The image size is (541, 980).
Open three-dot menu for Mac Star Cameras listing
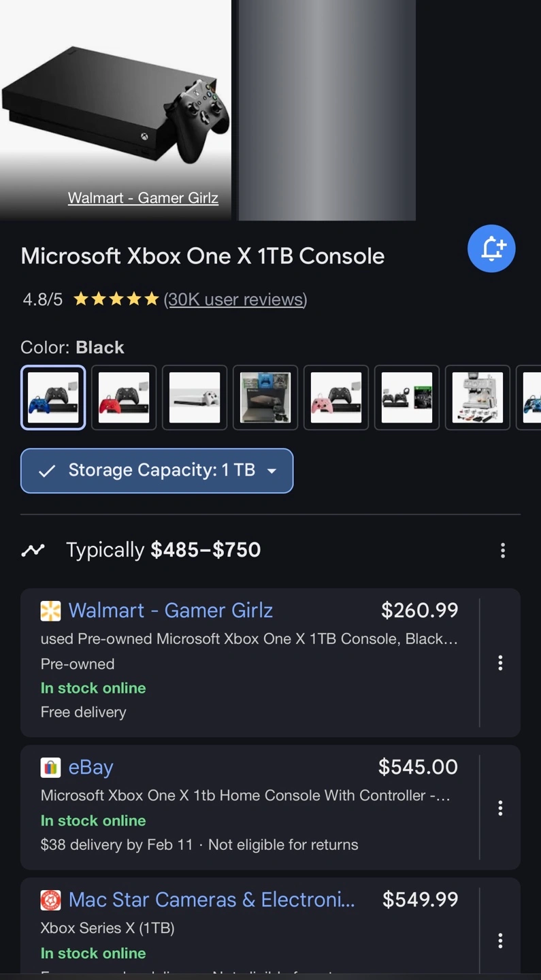[499, 940]
